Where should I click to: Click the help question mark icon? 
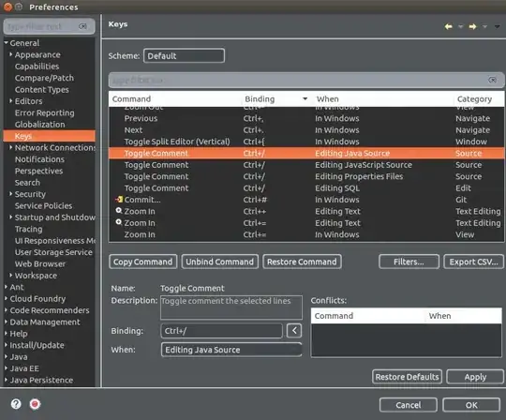[x=16, y=404]
